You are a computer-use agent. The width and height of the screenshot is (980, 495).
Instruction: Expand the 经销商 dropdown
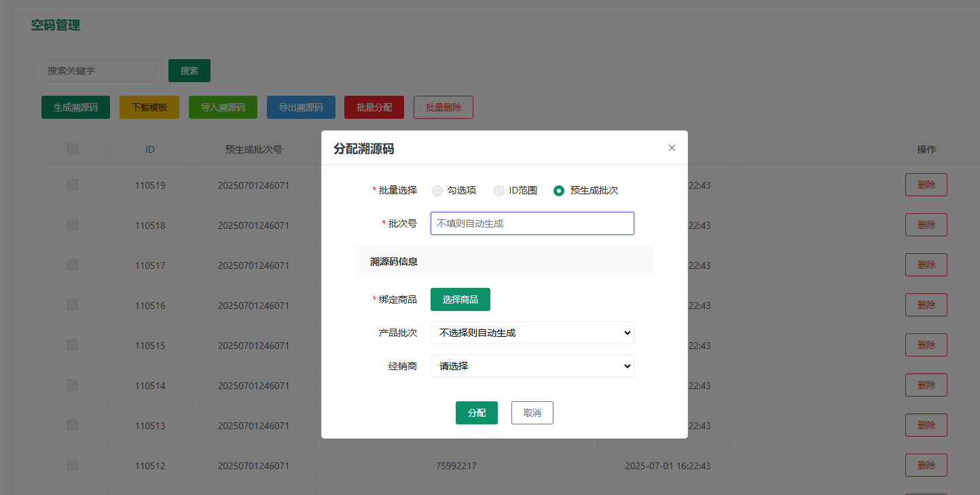532,366
